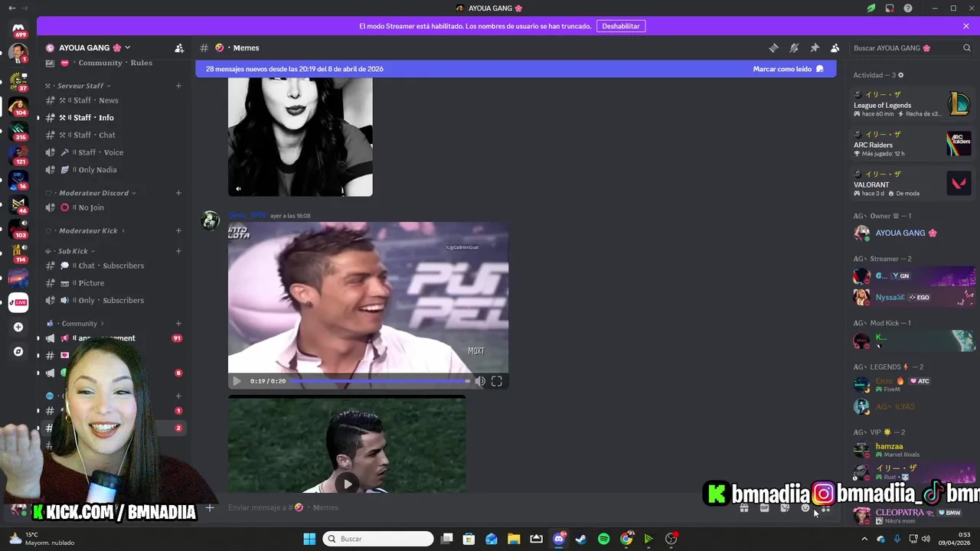
Task: Expand the Moderateur Kick category
Action: [87, 230]
